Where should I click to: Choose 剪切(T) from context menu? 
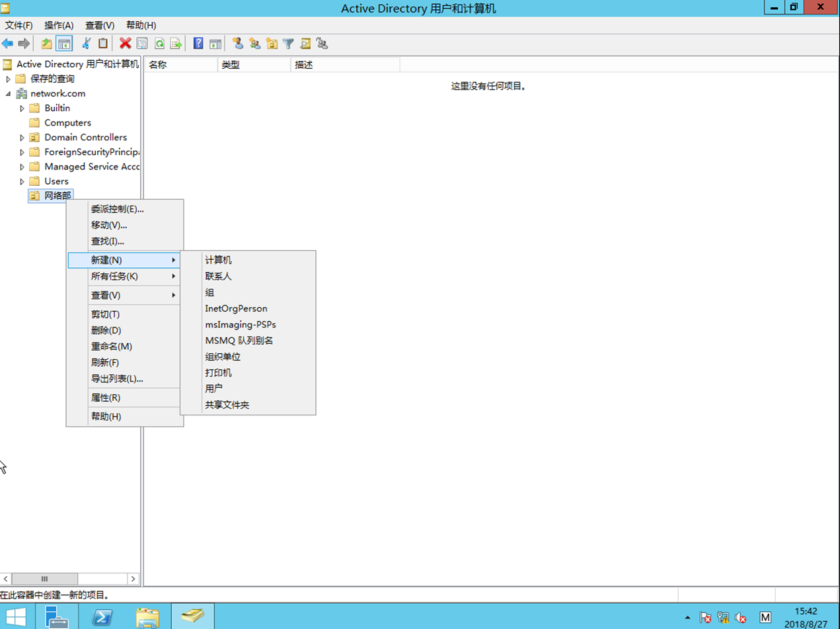pos(124,314)
